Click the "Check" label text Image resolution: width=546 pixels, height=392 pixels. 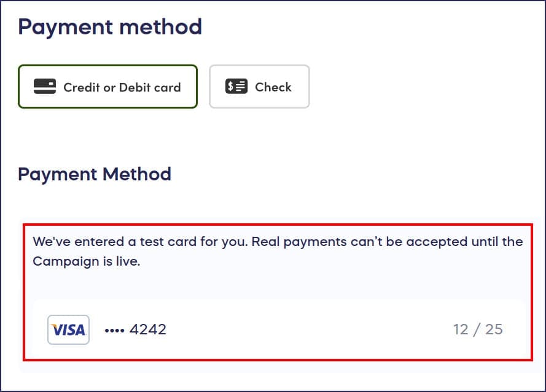pos(273,87)
